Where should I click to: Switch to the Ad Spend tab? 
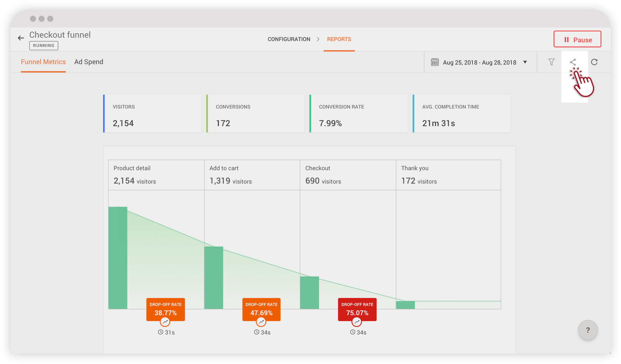(x=89, y=62)
